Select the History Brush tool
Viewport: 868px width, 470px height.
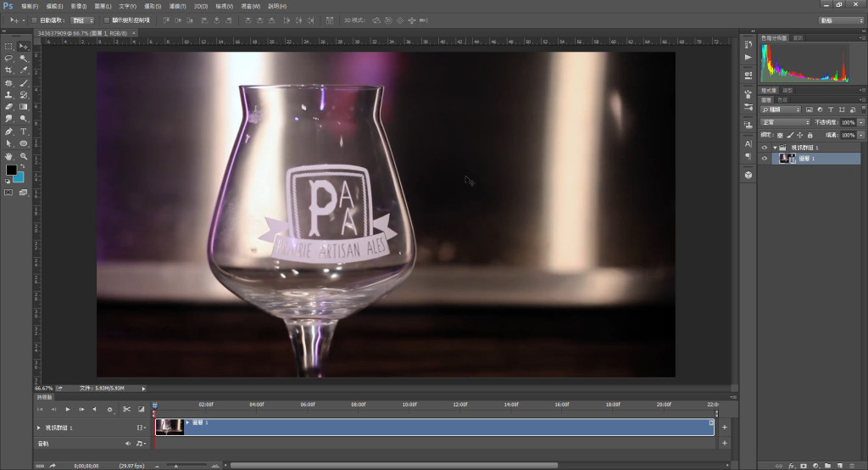(x=23, y=95)
